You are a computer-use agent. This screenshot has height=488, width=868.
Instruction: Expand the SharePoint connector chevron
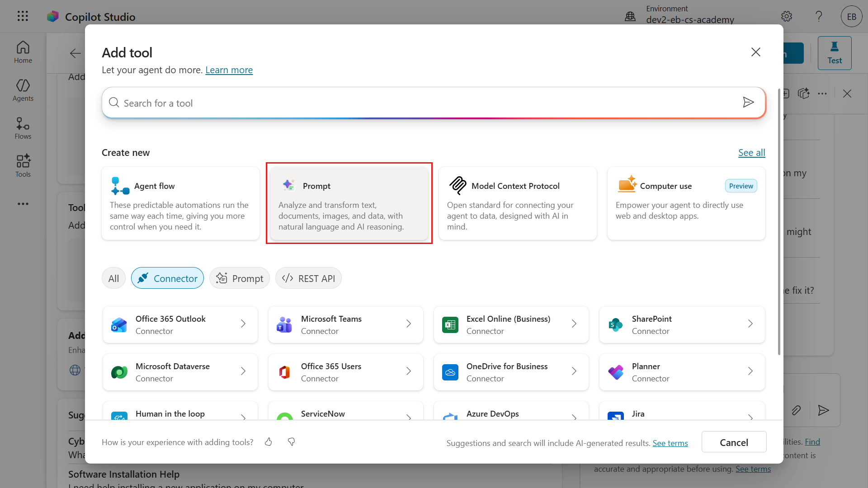750,324
